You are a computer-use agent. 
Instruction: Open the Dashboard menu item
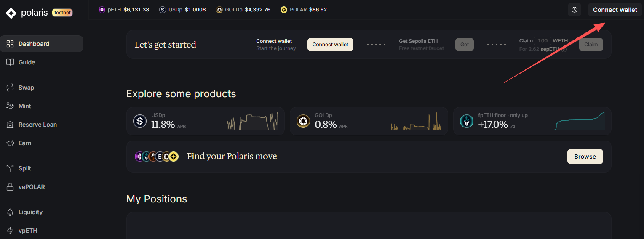pos(42,44)
